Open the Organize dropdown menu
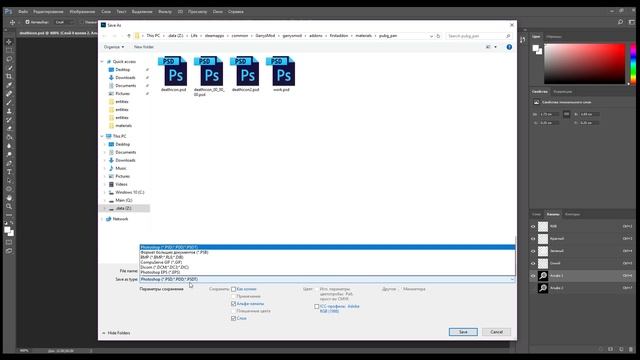The image size is (640, 360). point(114,47)
